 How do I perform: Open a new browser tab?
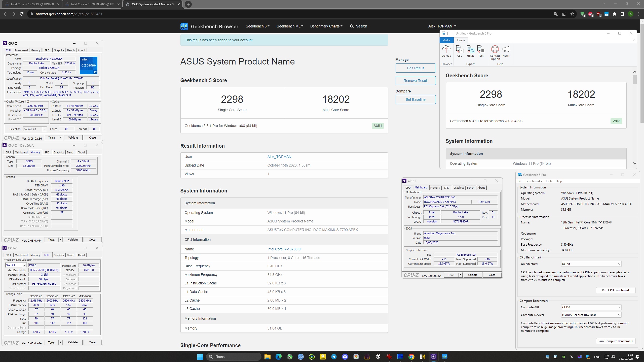click(188, 4)
